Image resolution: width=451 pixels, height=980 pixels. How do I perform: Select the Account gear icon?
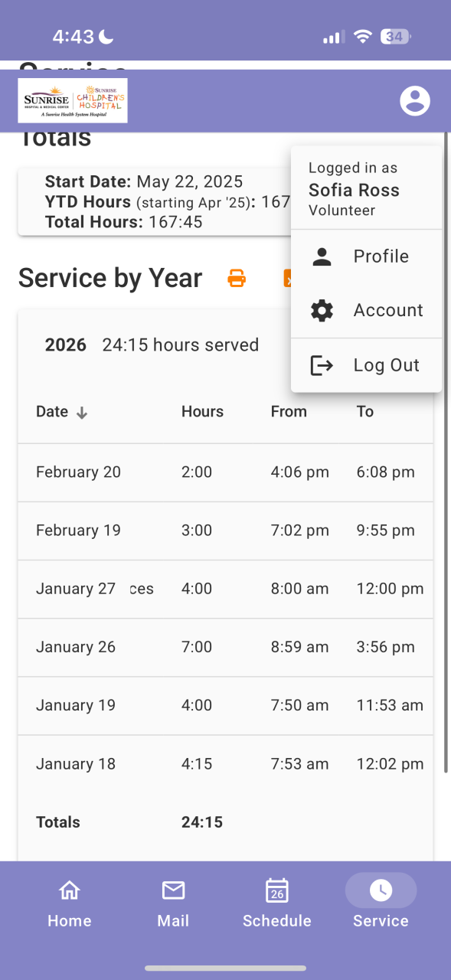[322, 311]
